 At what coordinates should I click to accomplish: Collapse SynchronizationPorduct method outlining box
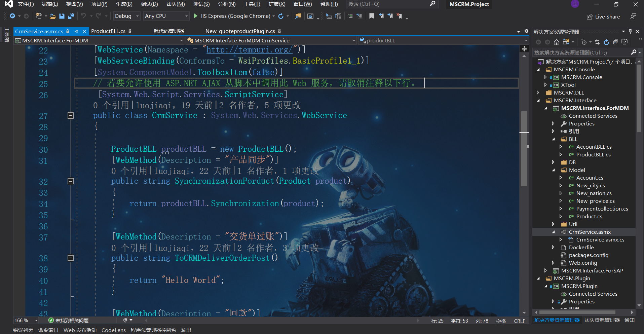pyautogui.click(x=71, y=181)
